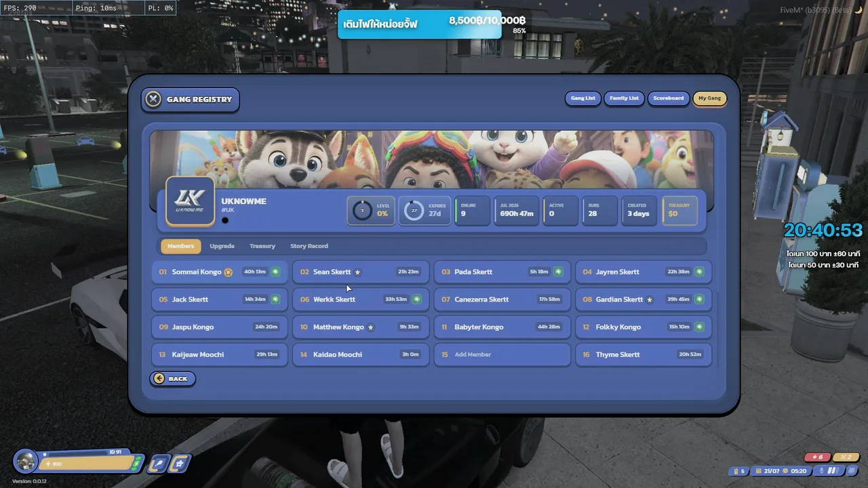Click the microphone indicator in the HUD

823,471
